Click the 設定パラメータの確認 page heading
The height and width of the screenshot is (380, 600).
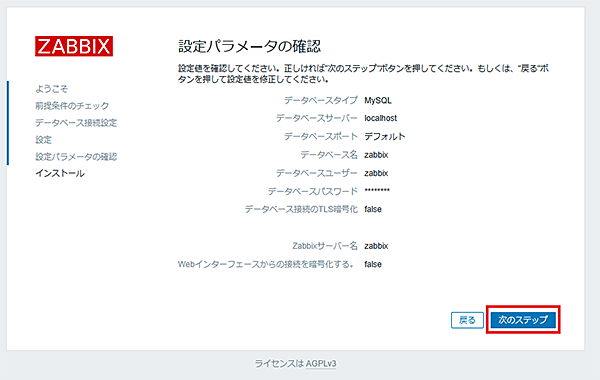pos(249,46)
